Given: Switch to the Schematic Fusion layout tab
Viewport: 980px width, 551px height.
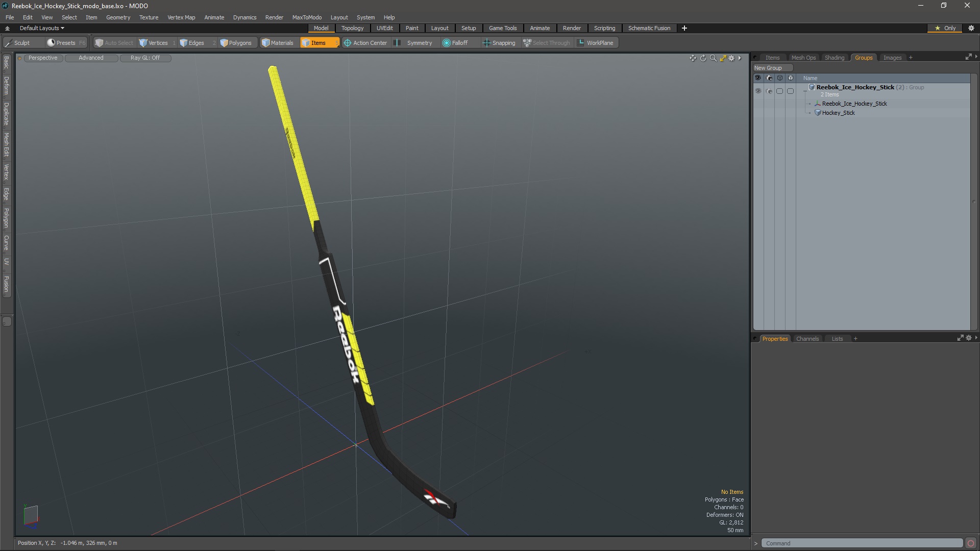Looking at the screenshot, I should click(649, 28).
